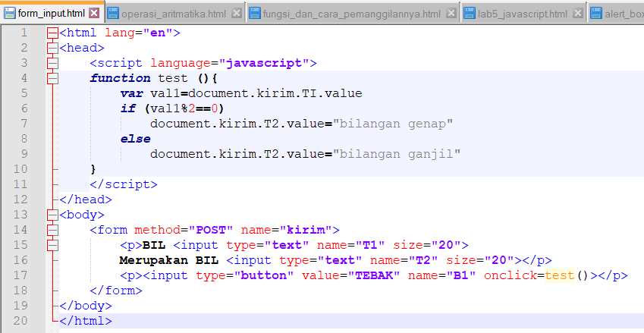The image size is (644, 333).
Task: Click line number 12 in the margin
Action: [20, 199]
